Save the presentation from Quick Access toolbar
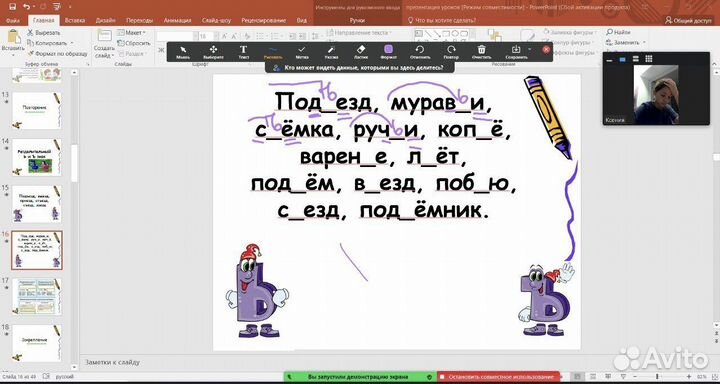Screen dimensions: 720x384 pyautogui.click(x=13, y=7)
